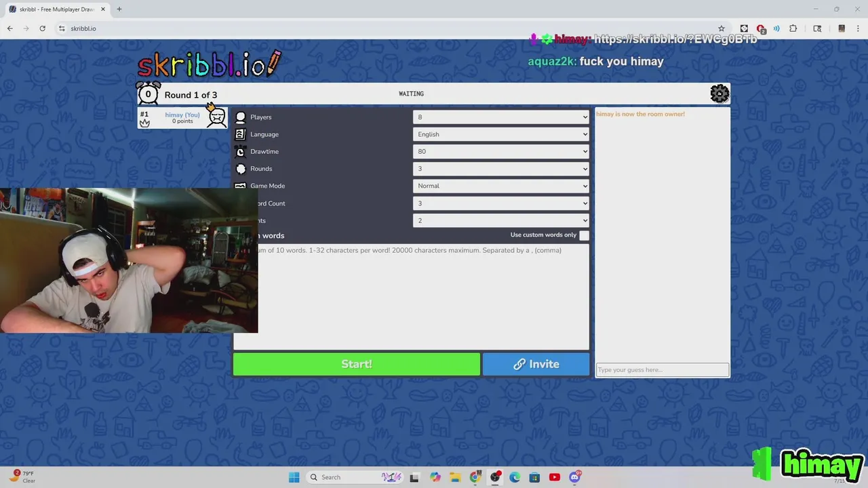The width and height of the screenshot is (868, 488).
Task: Open the skribbl settings gear icon
Action: pos(719,94)
